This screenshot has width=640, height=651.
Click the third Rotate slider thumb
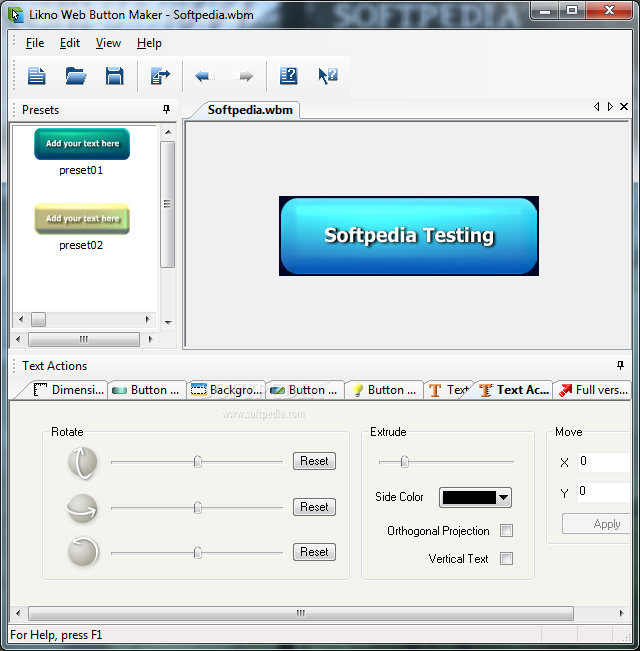[198, 553]
